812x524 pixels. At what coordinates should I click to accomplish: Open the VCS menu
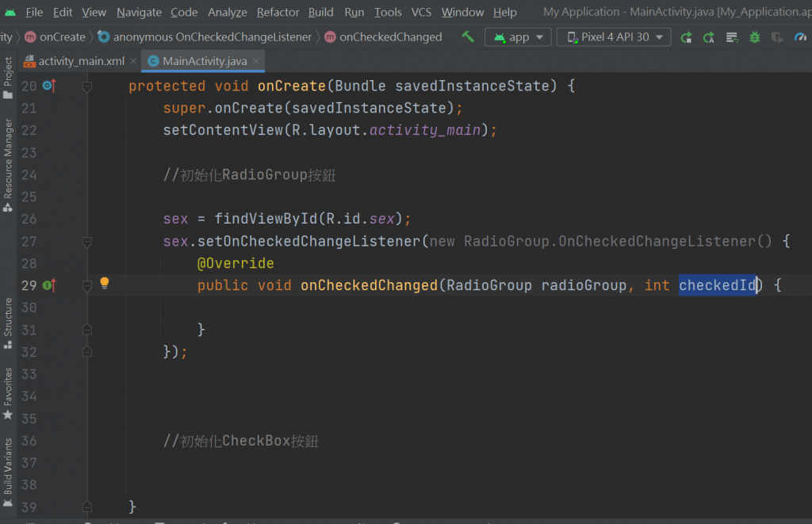pos(421,12)
